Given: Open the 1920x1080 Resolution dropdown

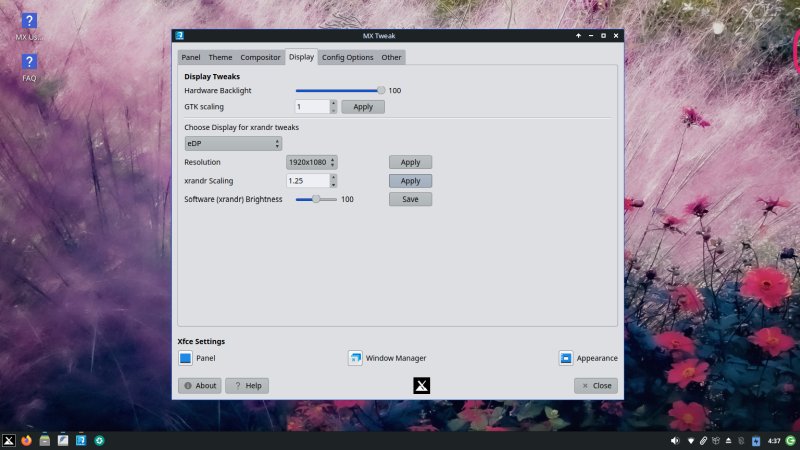Looking at the screenshot, I should pos(312,162).
